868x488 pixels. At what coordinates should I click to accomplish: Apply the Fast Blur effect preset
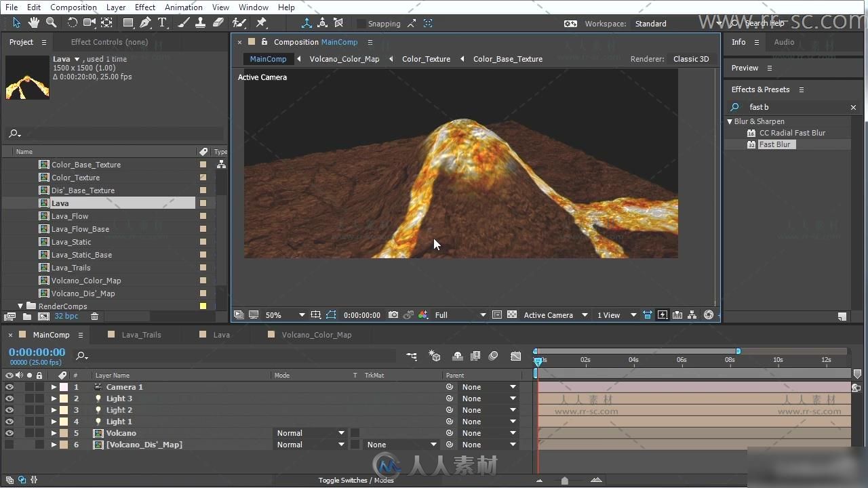(774, 144)
